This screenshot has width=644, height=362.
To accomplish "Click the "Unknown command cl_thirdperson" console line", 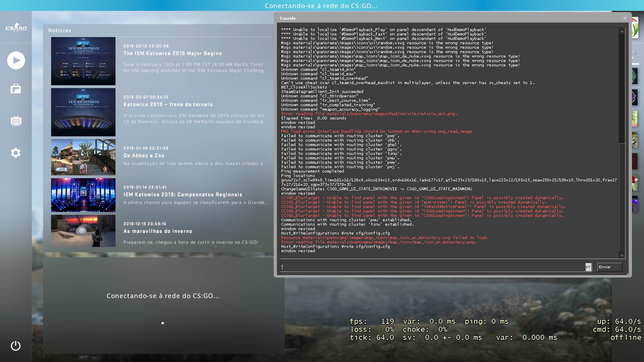I will 320,96.
